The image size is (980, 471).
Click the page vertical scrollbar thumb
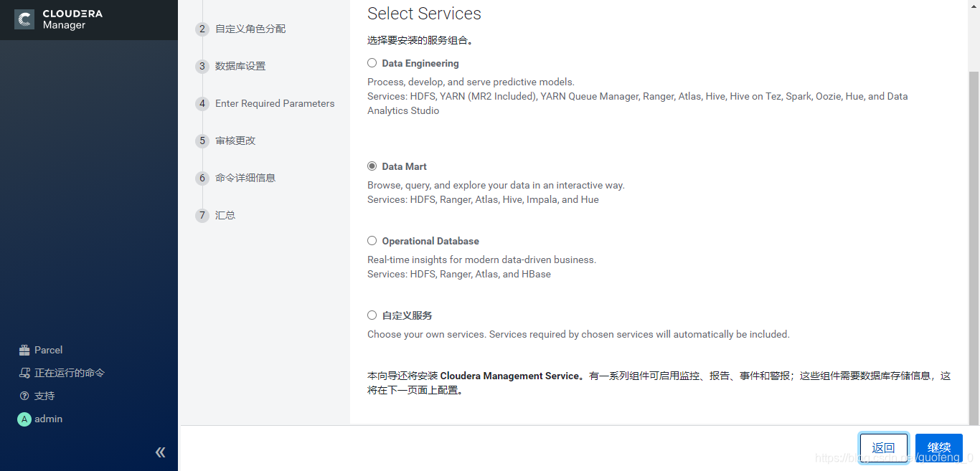tap(974, 247)
